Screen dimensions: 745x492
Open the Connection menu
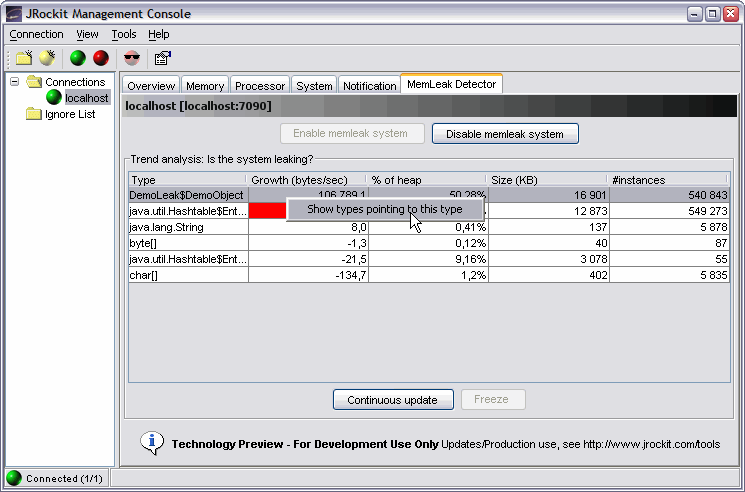(x=36, y=34)
